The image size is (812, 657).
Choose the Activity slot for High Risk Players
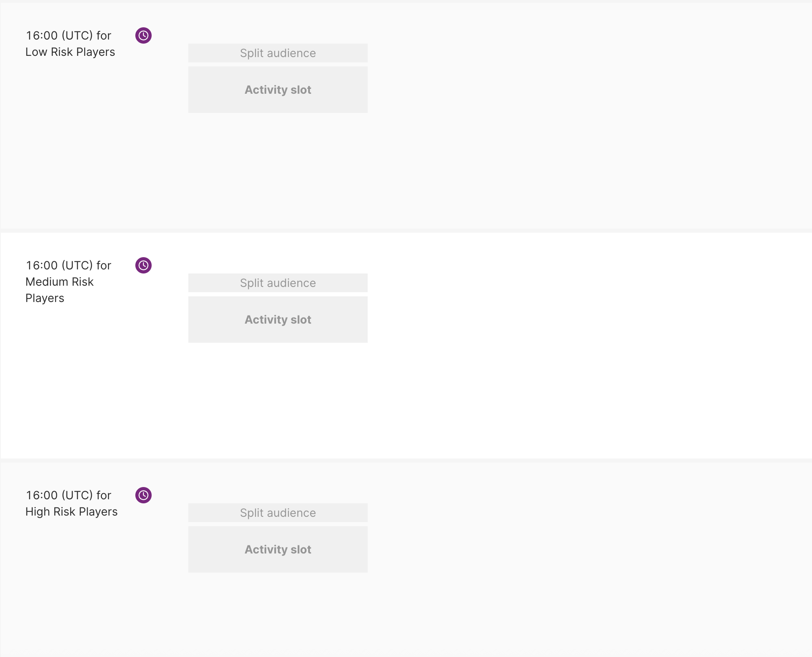coord(278,549)
